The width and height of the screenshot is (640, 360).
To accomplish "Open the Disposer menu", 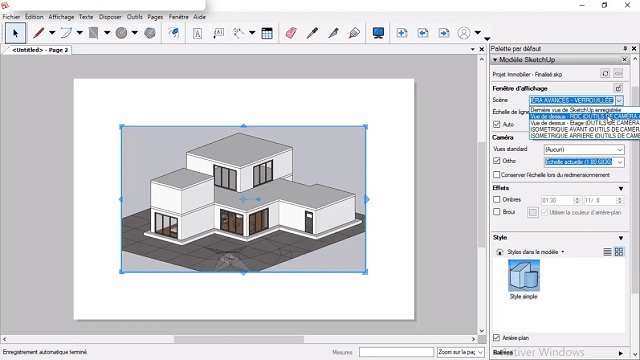I will pos(110,17).
